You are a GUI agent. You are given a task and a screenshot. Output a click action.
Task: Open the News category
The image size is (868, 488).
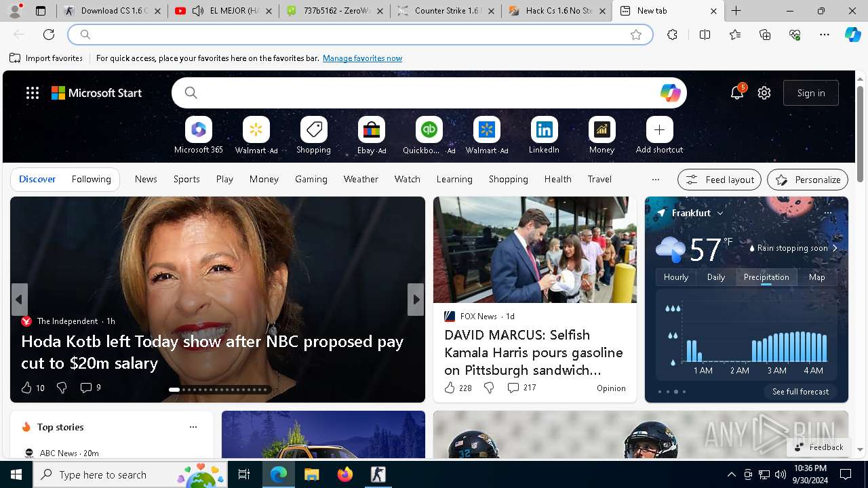point(146,179)
